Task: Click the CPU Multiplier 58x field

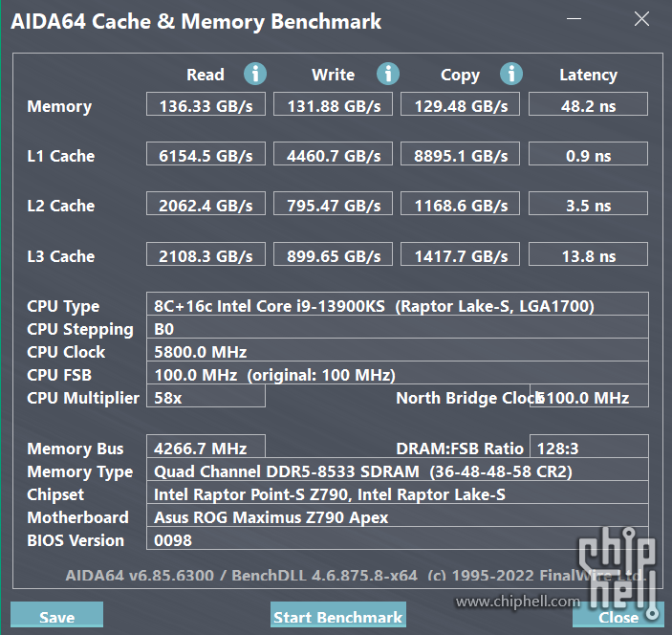Action: point(206,396)
